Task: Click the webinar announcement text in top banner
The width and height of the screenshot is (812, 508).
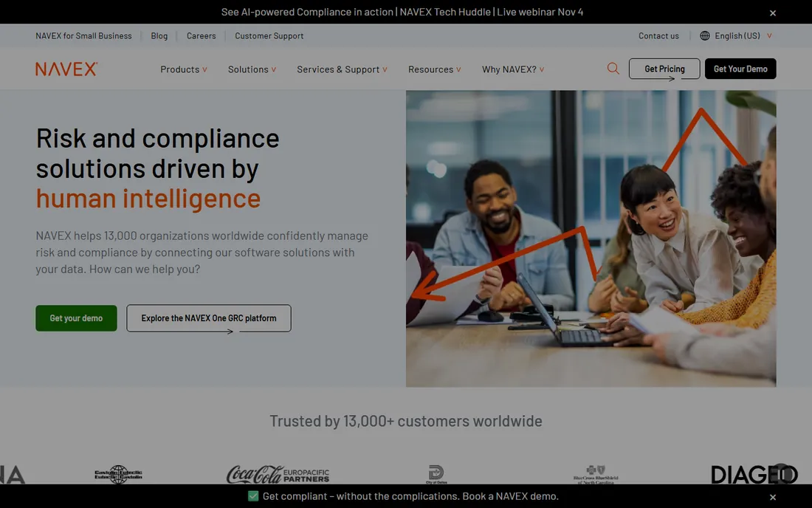Action: coord(402,12)
